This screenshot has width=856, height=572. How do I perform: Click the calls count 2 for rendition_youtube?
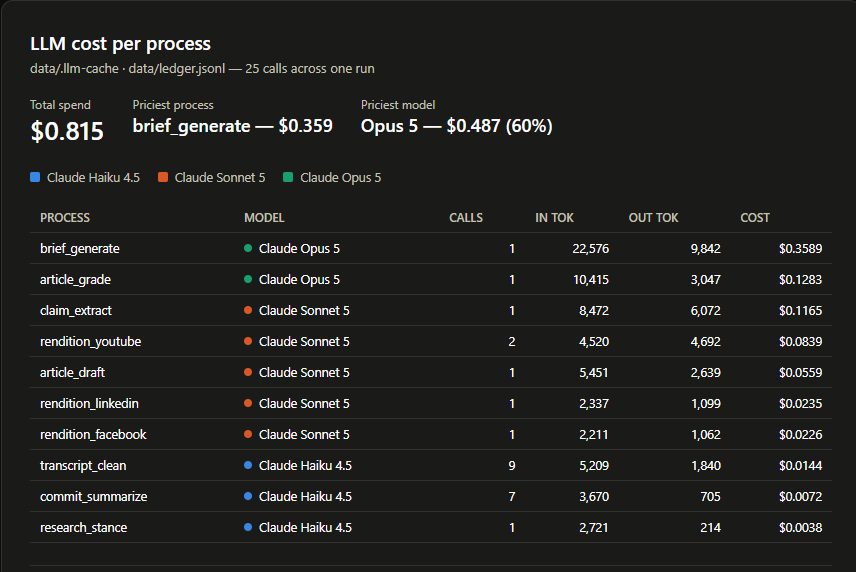(x=512, y=342)
